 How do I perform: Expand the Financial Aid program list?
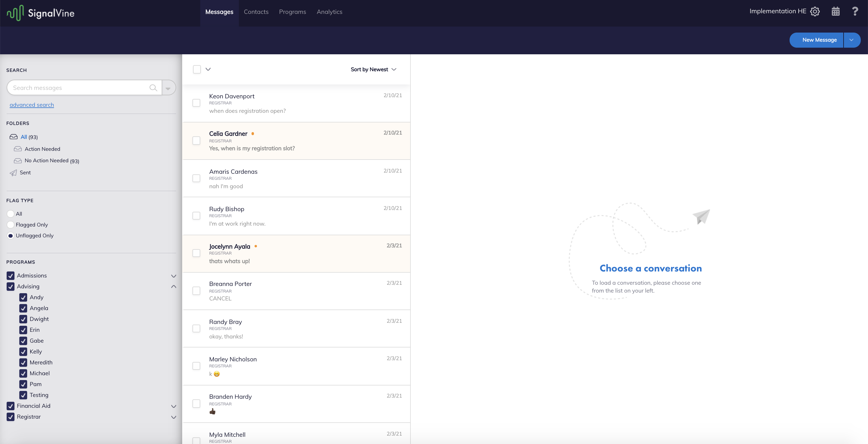pos(173,406)
